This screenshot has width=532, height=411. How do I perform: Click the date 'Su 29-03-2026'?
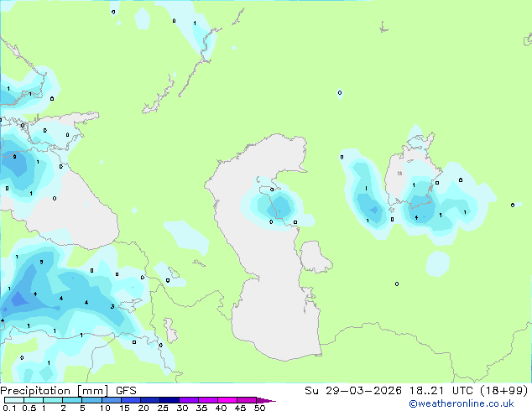(x=353, y=391)
